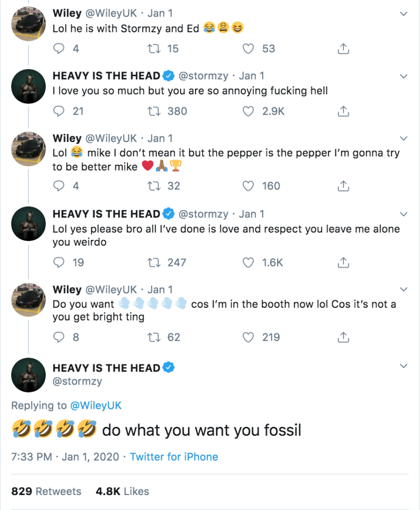
Task: Click the Twitter for iPhone link
Action: [x=174, y=456]
